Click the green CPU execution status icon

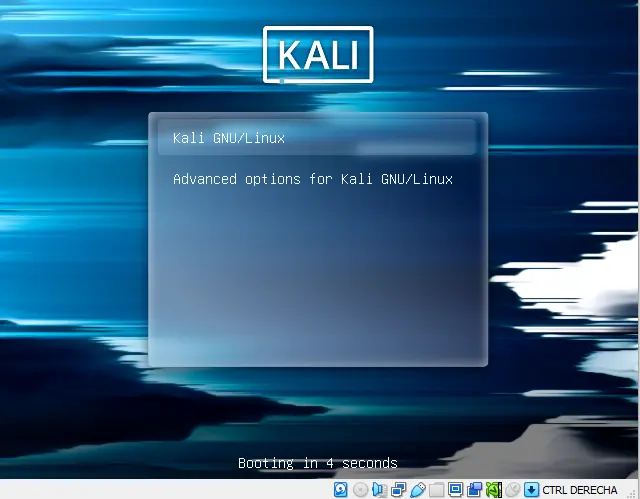(x=493, y=490)
